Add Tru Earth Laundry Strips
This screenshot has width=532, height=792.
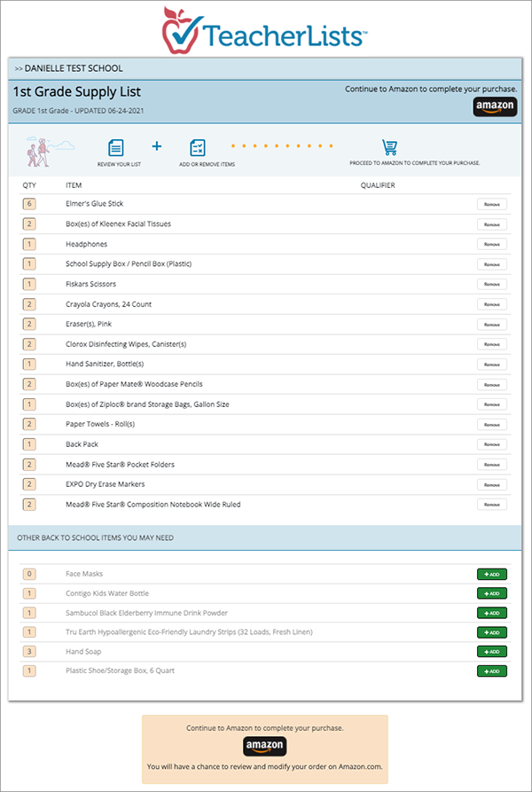pyautogui.click(x=492, y=632)
